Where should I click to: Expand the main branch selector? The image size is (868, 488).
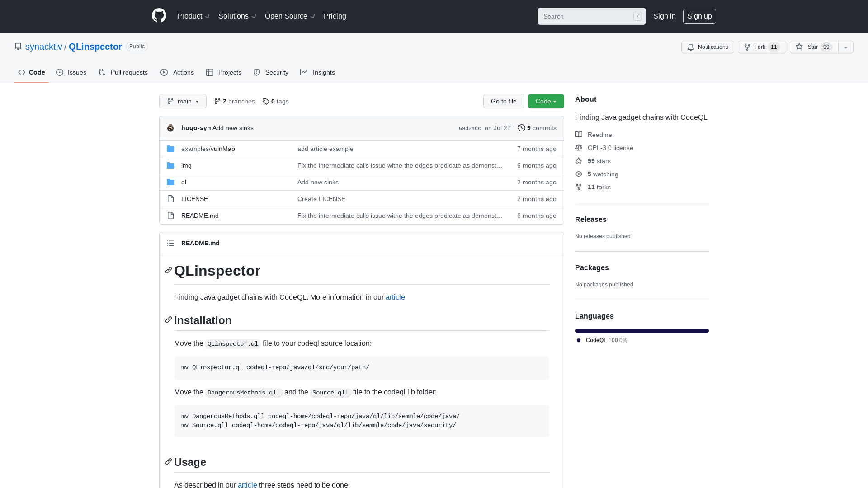183,101
